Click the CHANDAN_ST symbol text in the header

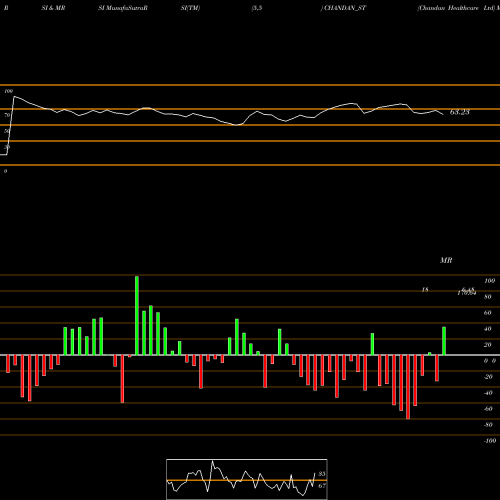pos(344,8)
